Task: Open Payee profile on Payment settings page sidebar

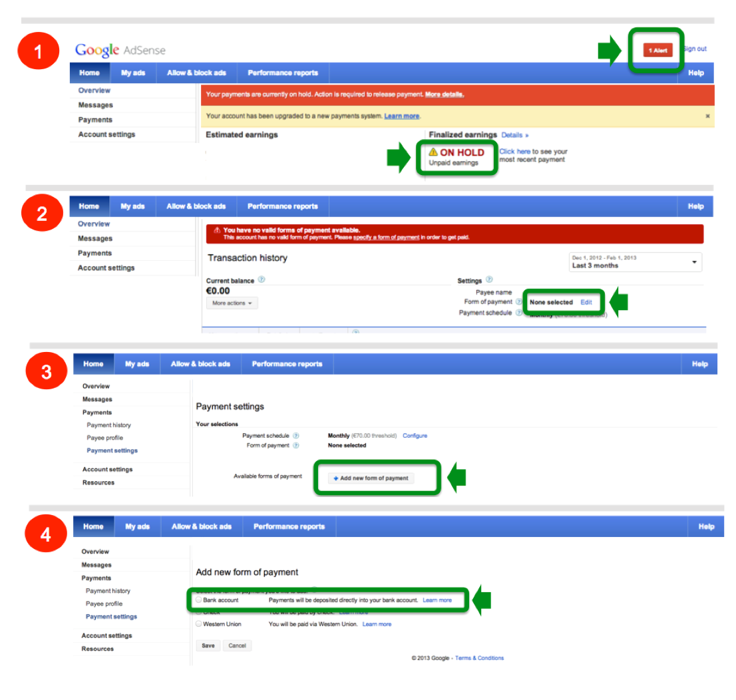Action: click(104, 438)
